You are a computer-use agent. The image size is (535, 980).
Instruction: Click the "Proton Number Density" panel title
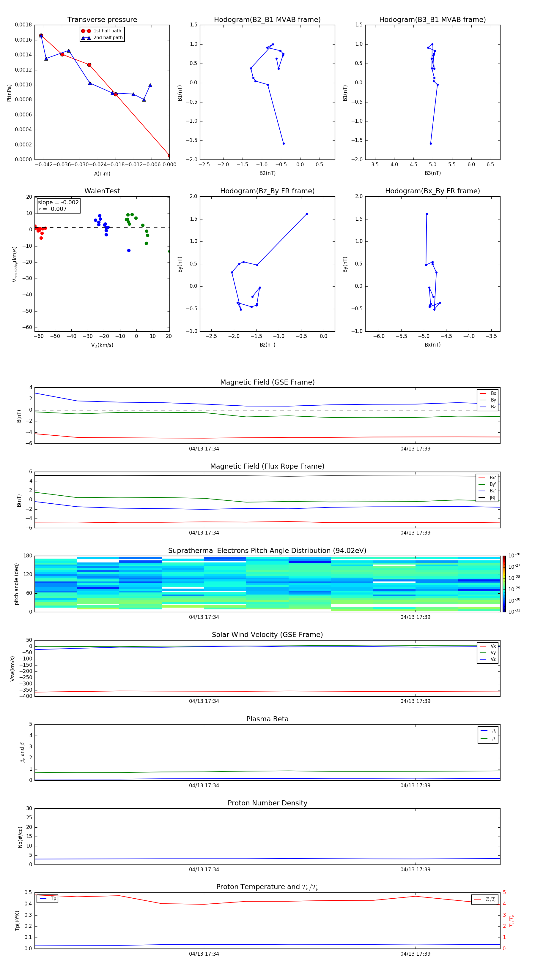[x=267, y=803]
